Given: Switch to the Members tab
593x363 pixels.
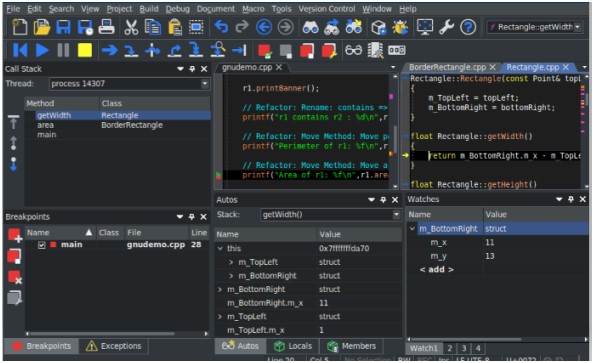Looking at the screenshot, I should (x=352, y=346).
